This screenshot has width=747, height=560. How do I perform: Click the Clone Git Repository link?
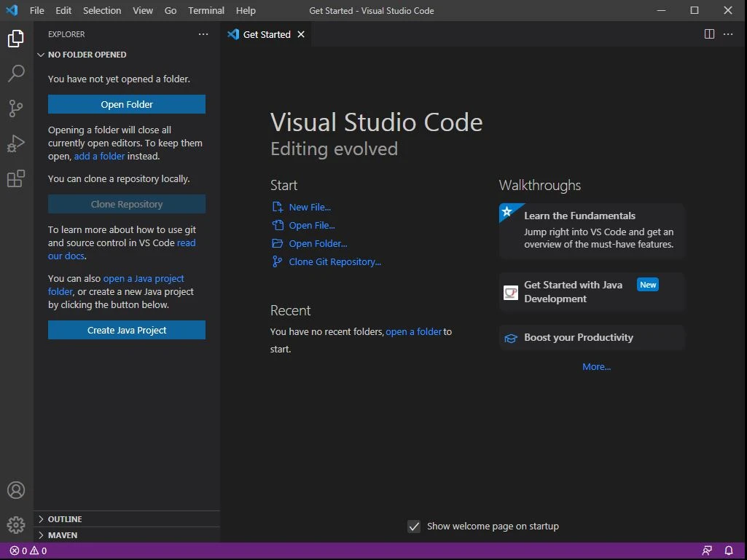tap(335, 261)
